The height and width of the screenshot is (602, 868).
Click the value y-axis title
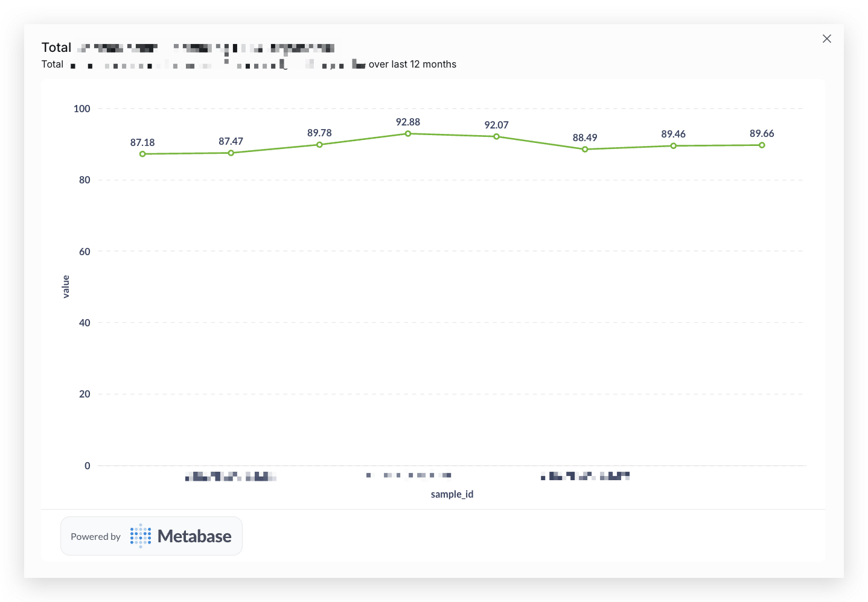[x=66, y=287]
